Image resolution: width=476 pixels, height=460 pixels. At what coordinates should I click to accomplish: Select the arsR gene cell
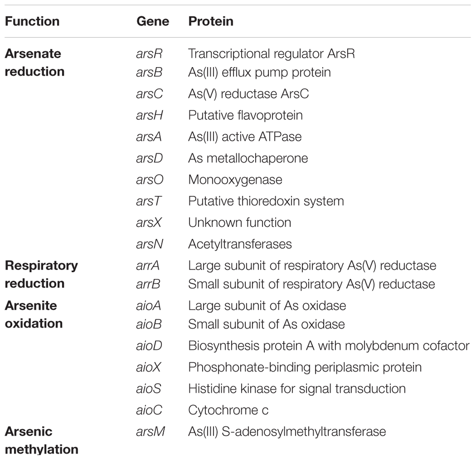tap(149, 54)
